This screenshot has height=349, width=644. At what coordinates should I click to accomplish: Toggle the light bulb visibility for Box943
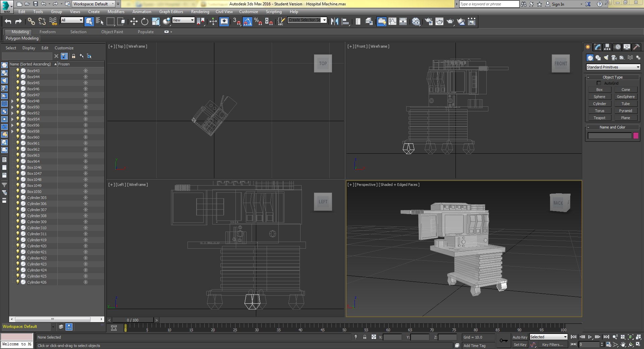coord(18,71)
